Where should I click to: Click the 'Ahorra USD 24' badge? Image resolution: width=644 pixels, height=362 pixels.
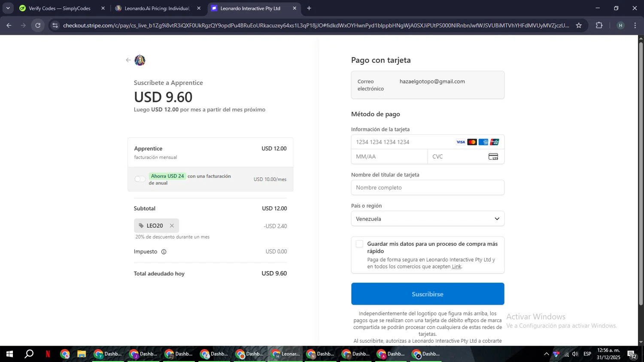click(167, 176)
